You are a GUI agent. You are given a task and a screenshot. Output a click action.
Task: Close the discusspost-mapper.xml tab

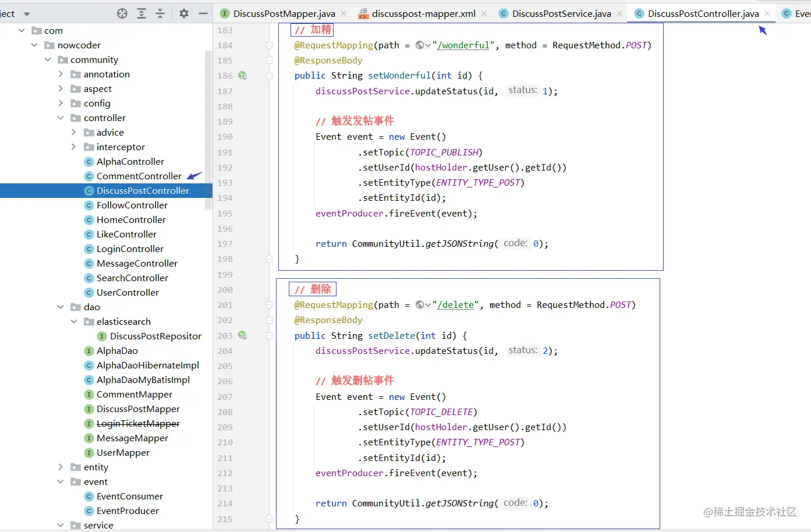(484, 13)
